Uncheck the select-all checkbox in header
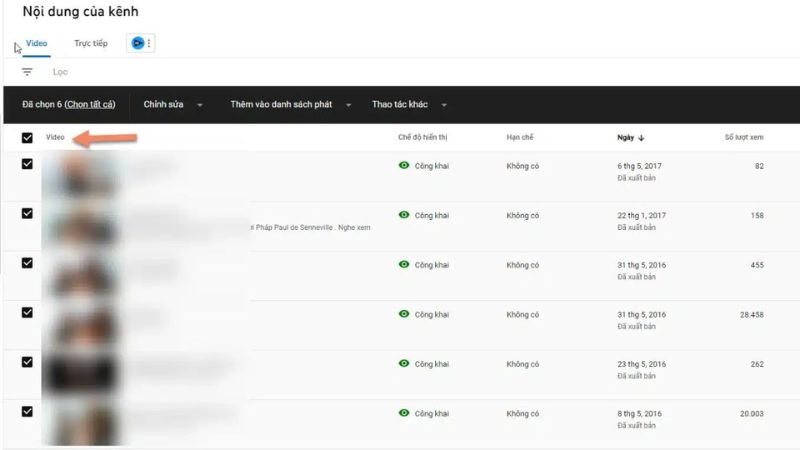 click(x=27, y=137)
